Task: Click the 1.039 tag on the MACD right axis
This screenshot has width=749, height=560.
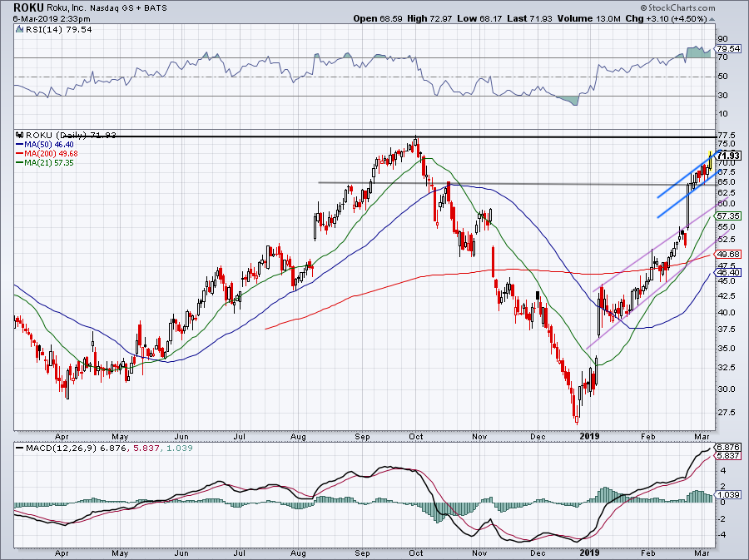Action: [x=728, y=495]
